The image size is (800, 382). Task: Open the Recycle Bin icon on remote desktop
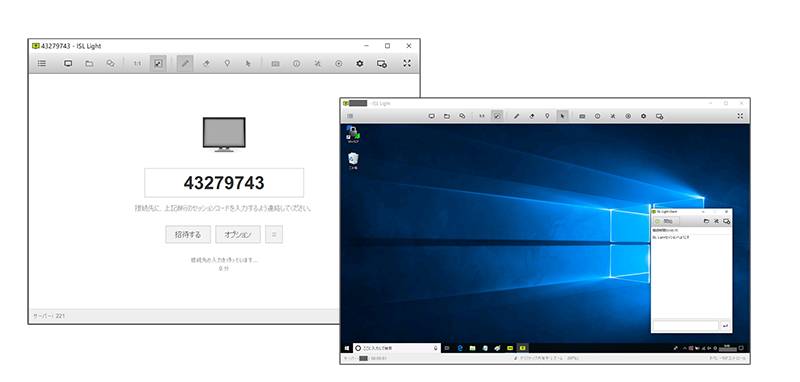tap(353, 161)
